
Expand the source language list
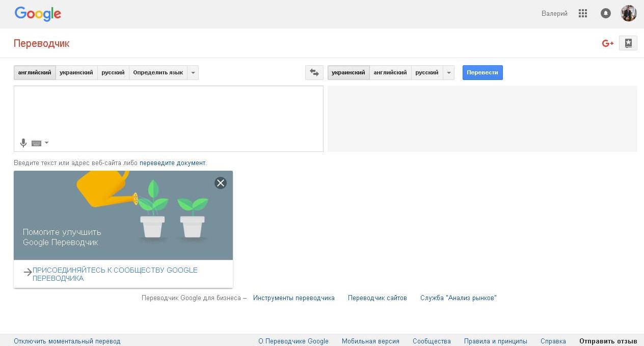click(x=193, y=72)
